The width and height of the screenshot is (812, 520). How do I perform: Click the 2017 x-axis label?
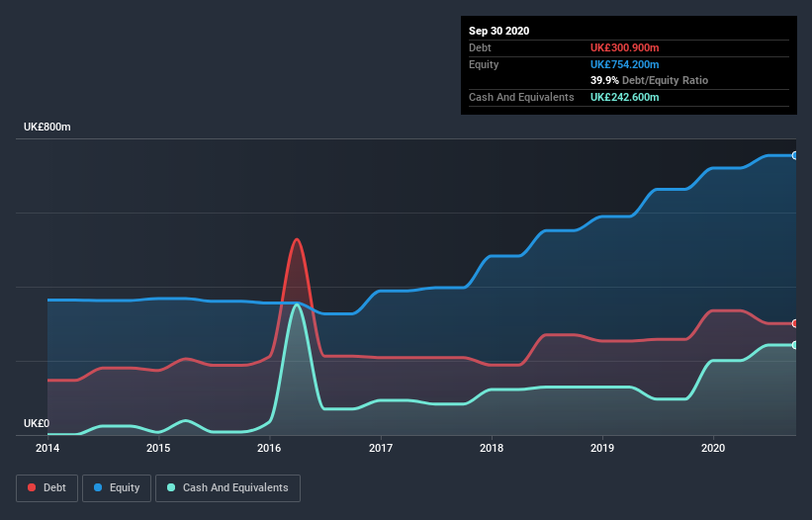click(x=381, y=448)
